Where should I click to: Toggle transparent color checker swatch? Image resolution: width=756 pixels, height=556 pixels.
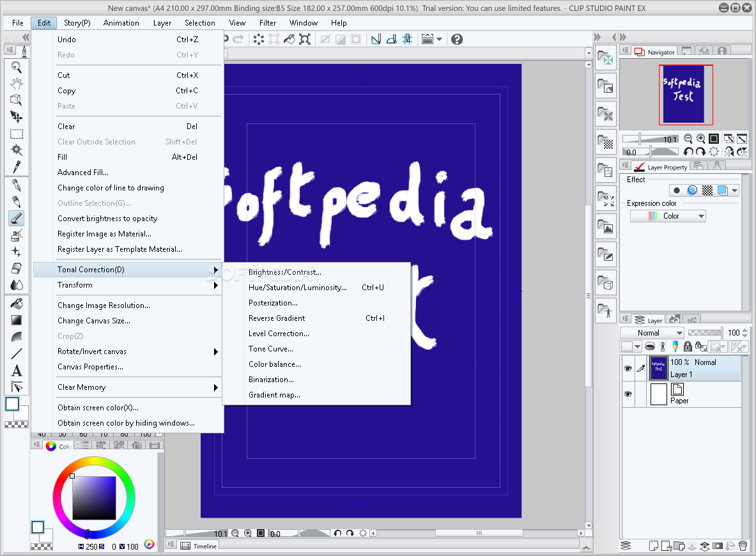click(17, 424)
